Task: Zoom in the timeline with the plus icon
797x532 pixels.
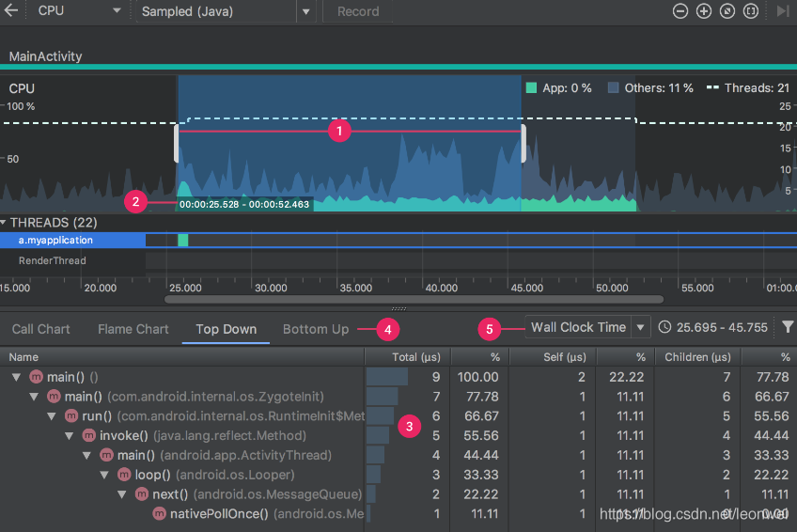Action: [x=704, y=11]
